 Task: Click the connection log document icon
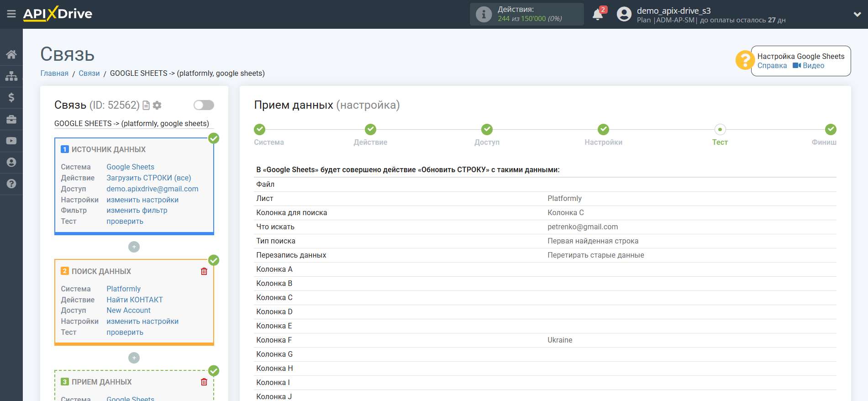146,106
